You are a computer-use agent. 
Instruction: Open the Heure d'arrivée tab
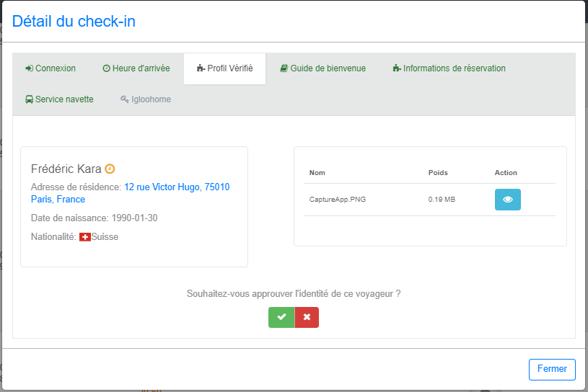click(x=141, y=68)
